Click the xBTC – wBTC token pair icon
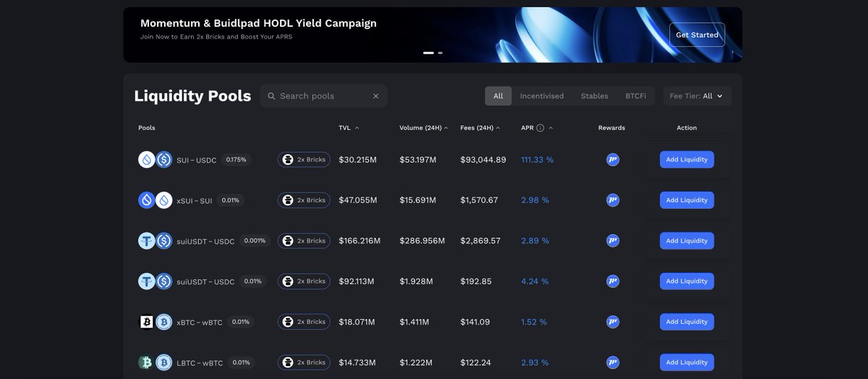Screen dimensions: 868x379 point(155,322)
